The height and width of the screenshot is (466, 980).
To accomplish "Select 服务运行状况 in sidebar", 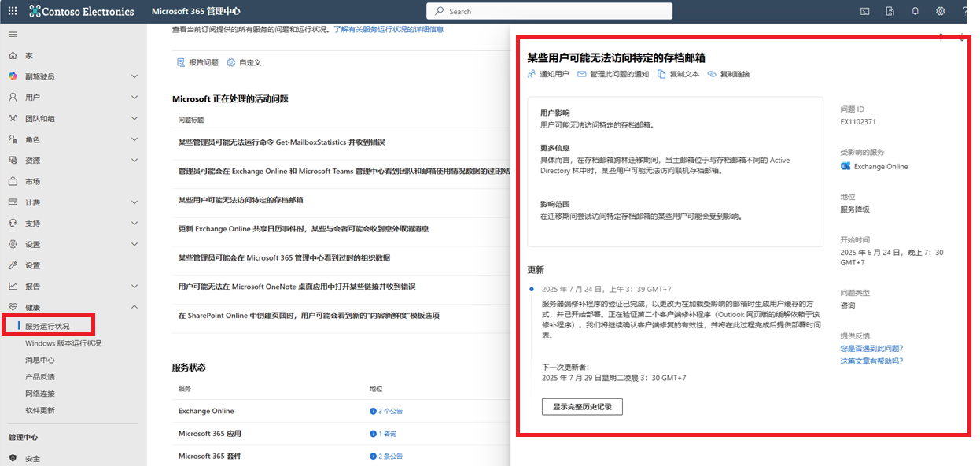I will [x=47, y=326].
